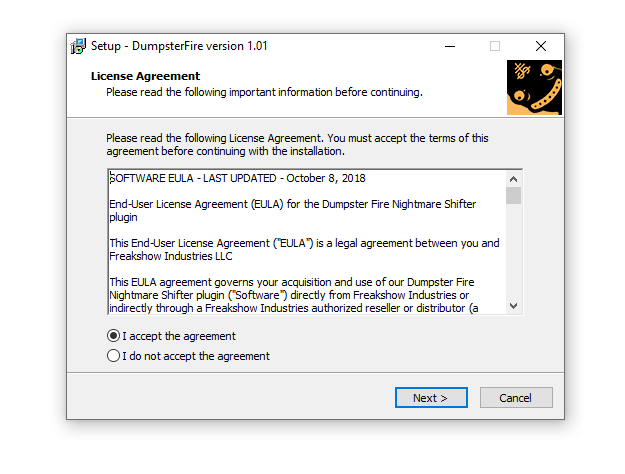Click the DumpsterFire logo image
Image resolution: width=625 pixels, height=474 pixels.
(534, 87)
